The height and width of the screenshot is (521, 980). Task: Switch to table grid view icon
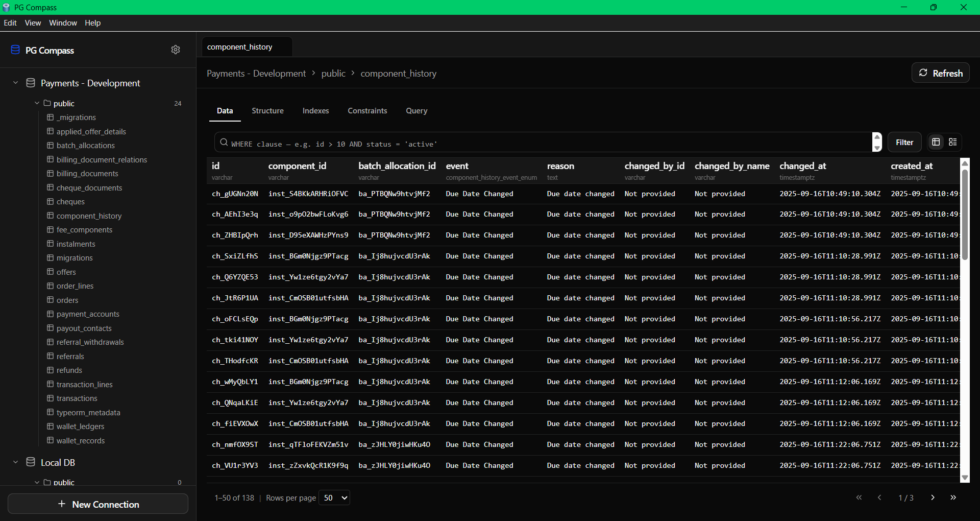936,142
